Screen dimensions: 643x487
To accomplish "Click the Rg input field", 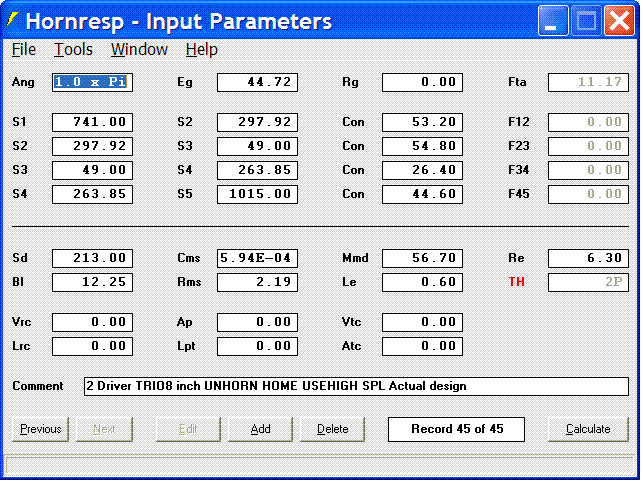I will pyautogui.click(x=422, y=82).
